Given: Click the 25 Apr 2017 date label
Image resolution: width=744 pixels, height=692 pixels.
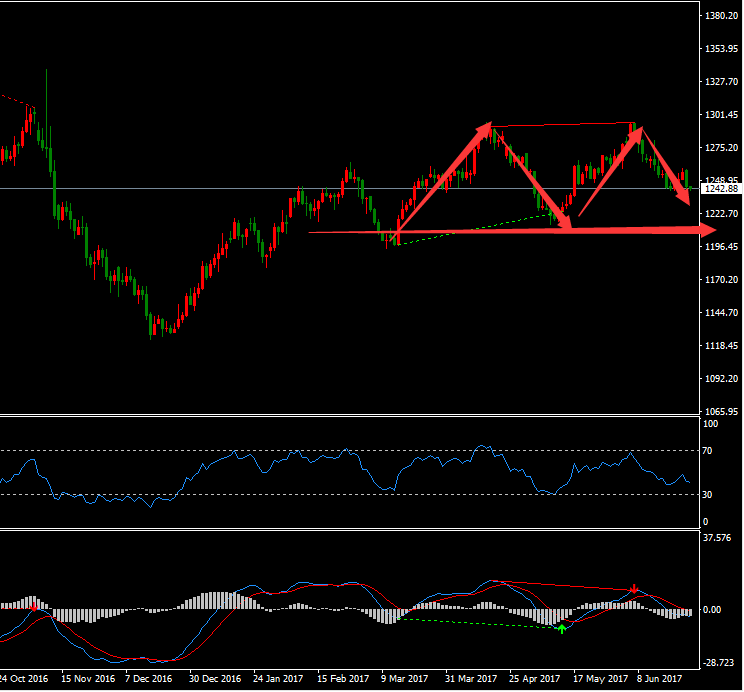Looking at the screenshot, I should coord(534,679).
